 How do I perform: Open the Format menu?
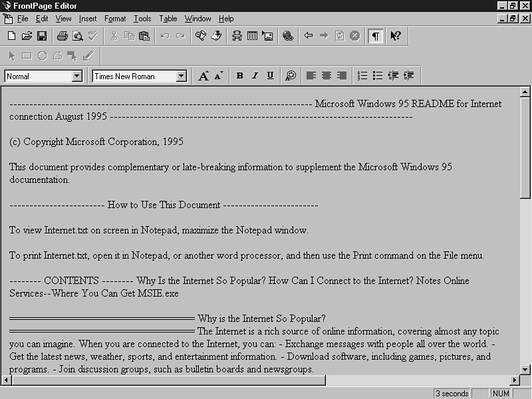[x=115, y=19]
